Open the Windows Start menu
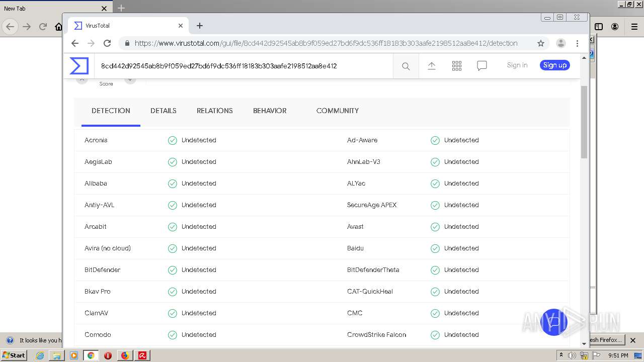 pos(14,355)
